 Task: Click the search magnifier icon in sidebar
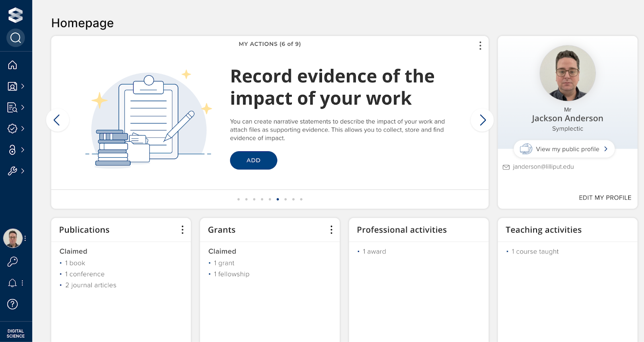click(x=16, y=38)
